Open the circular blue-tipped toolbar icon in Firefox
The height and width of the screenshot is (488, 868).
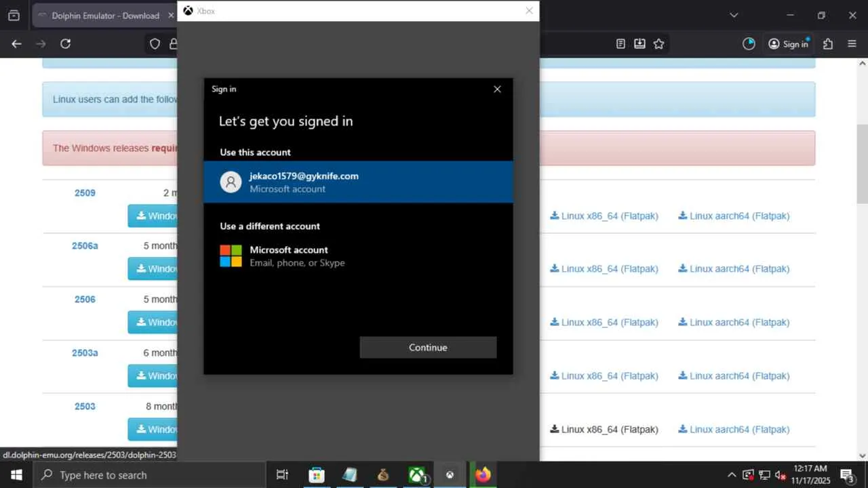tap(749, 43)
